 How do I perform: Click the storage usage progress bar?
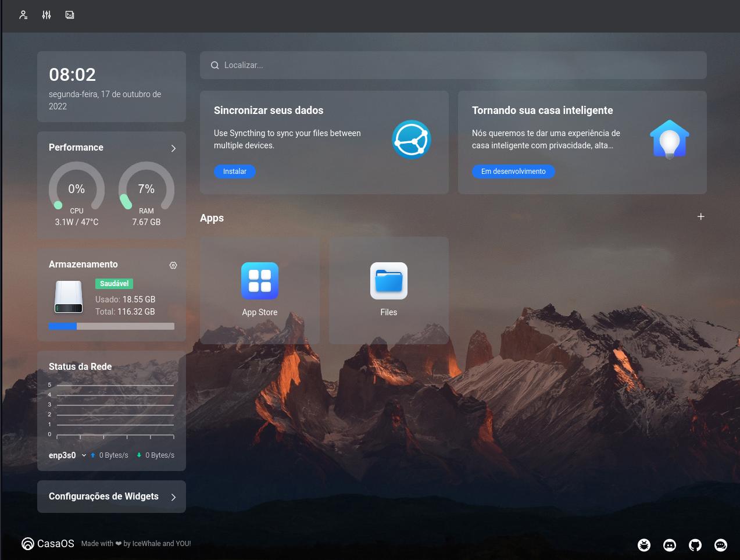pos(112,326)
